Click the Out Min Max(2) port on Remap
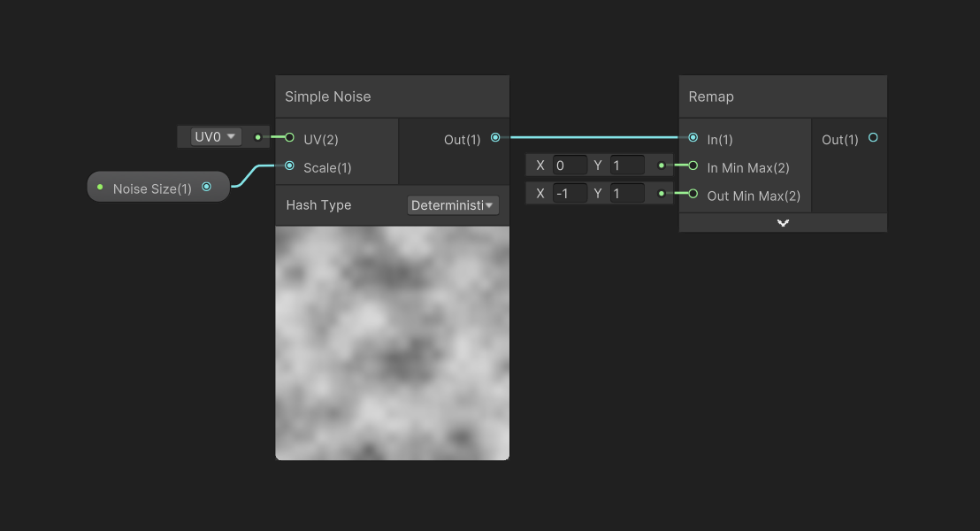The image size is (980, 531). tap(693, 196)
